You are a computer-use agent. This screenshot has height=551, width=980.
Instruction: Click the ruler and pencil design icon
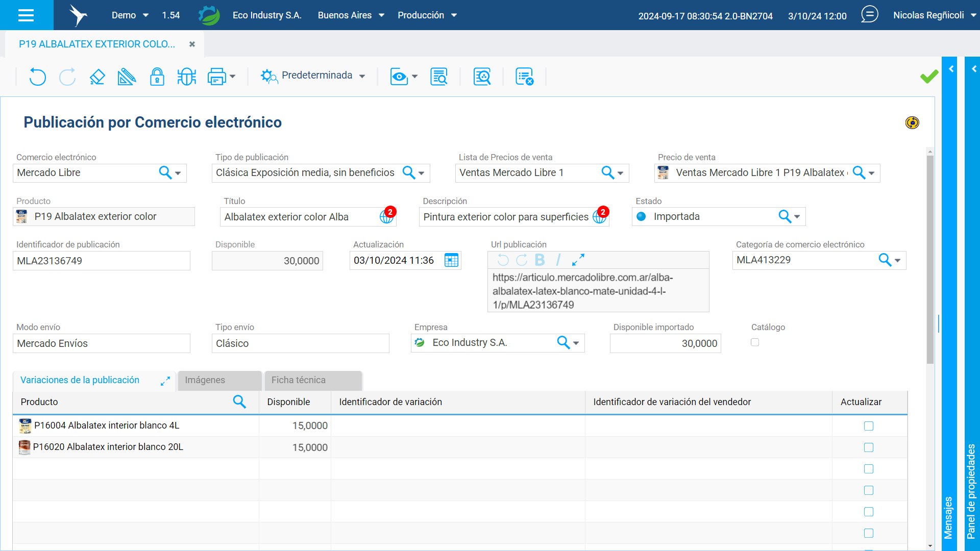[127, 77]
